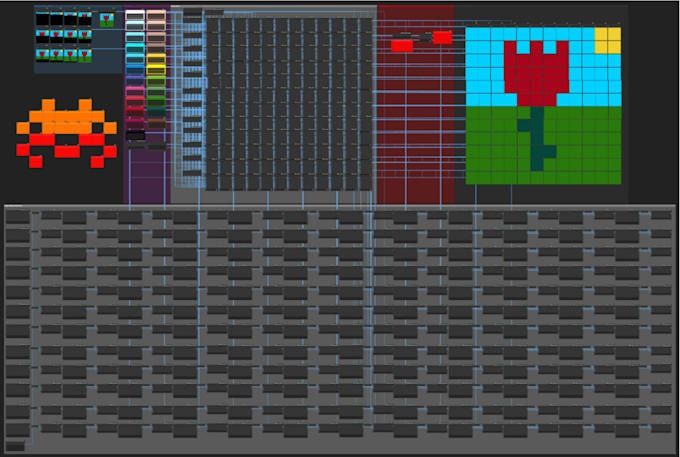The height and width of the screenshot is (457, 680).
Task: Click first tulip thumbnail in middle row
Action: coord(42,36)
